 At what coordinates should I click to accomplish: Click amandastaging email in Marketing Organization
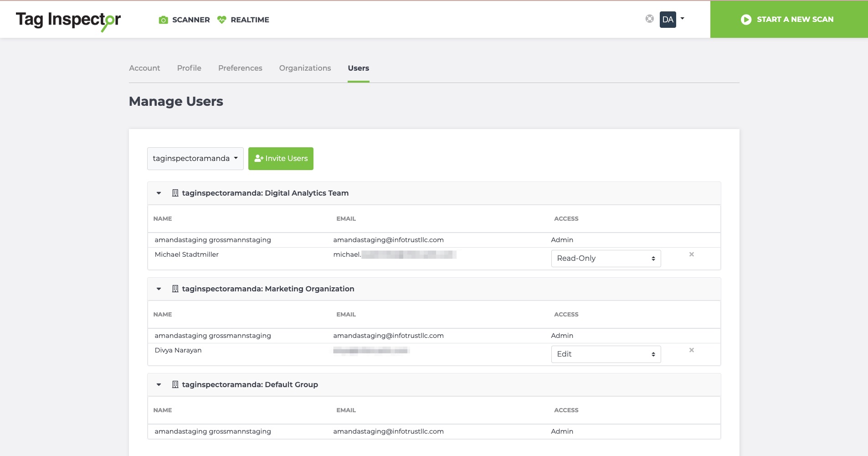[388, 336]
